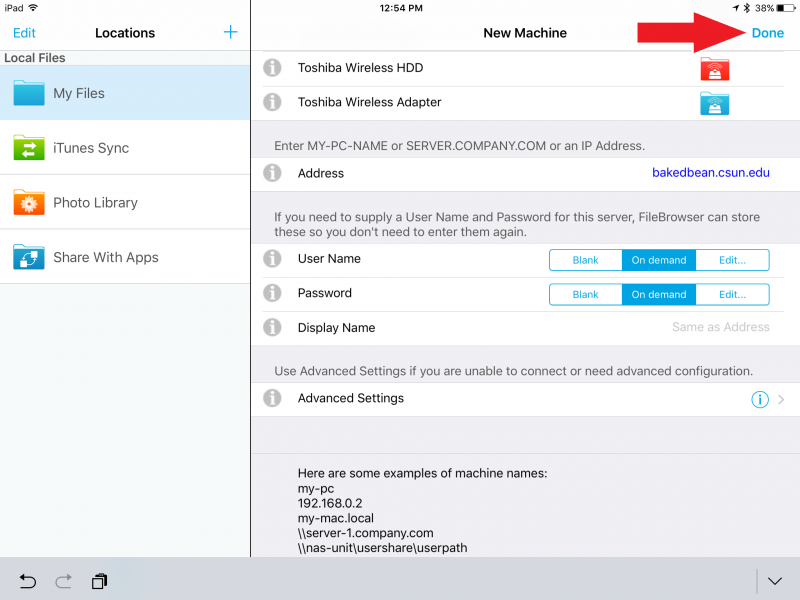Tap Edit in the Locations header

24,33
